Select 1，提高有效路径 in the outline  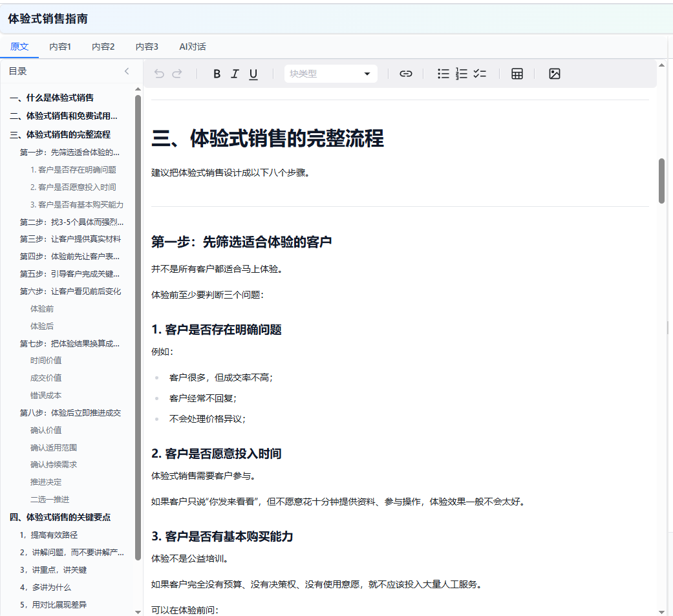49,535
